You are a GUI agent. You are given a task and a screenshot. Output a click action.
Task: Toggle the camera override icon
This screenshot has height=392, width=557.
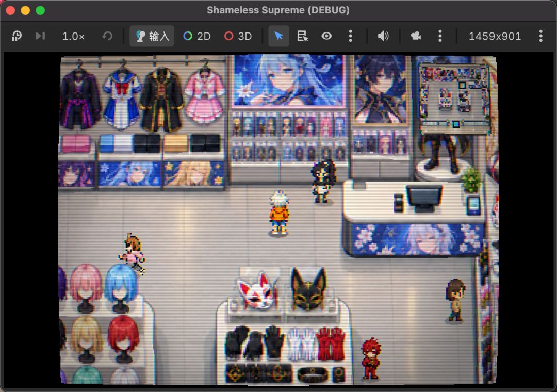coord(416,36)
